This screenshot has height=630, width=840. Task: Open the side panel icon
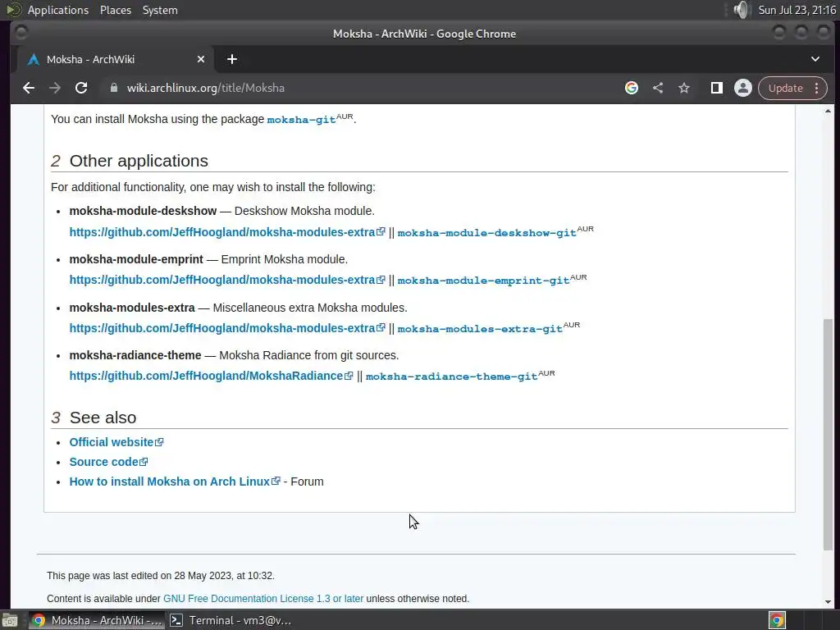tap(717, 88)
